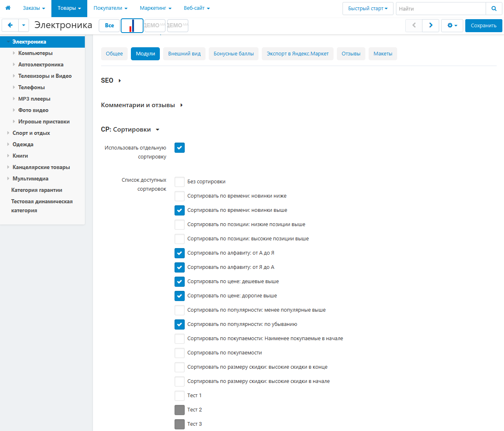Expand the 'Спорт и отдых' category
504x431 pixels.
tap(8, 133)
